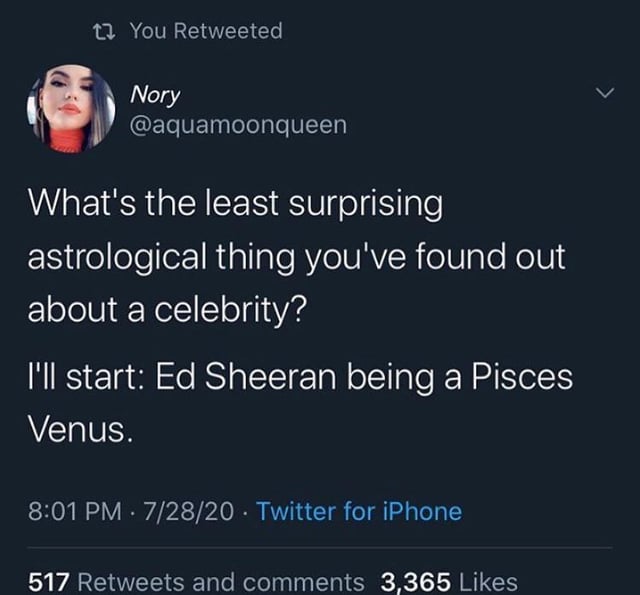Open the Twitter for iPhone source link
Viewport: 640px width, 595px height.
tap(359, 512)
